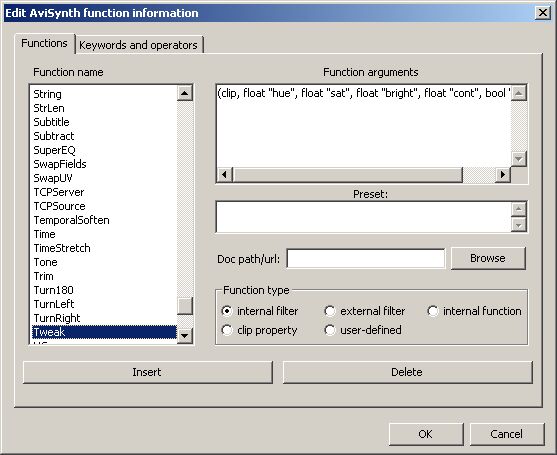Click in the Function arguments text area
557x455 pixels.
pyautogui.click(x=364, y=126)
